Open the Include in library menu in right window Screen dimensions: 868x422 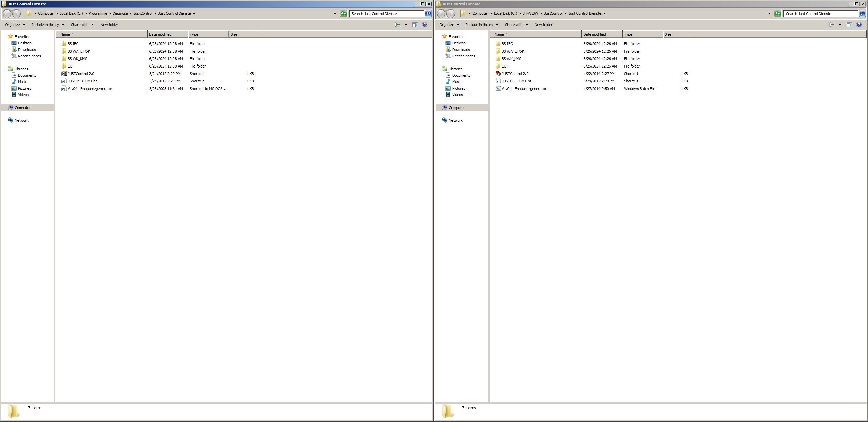(x=481, y=24)
